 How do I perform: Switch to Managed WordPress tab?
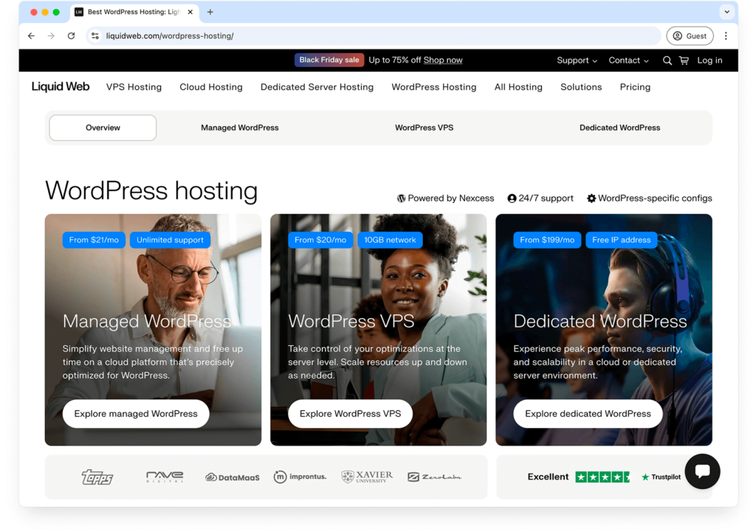[240, 128]
